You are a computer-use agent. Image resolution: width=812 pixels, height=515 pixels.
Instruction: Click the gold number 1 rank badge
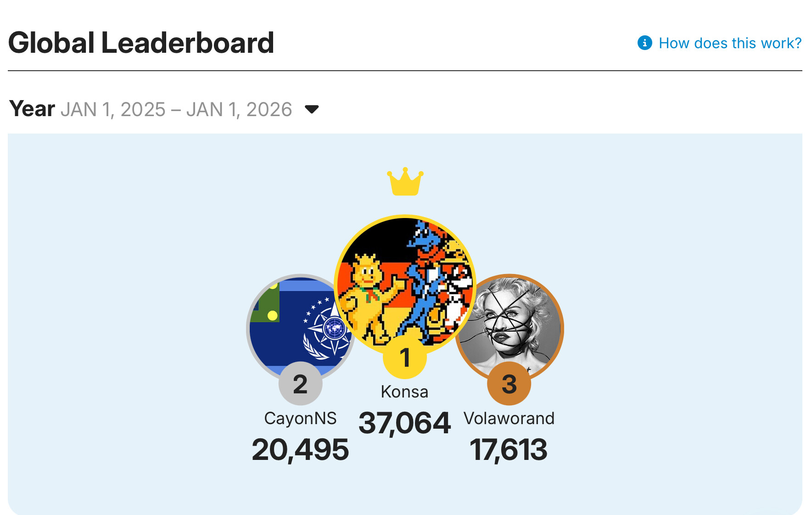click(405, 357)
